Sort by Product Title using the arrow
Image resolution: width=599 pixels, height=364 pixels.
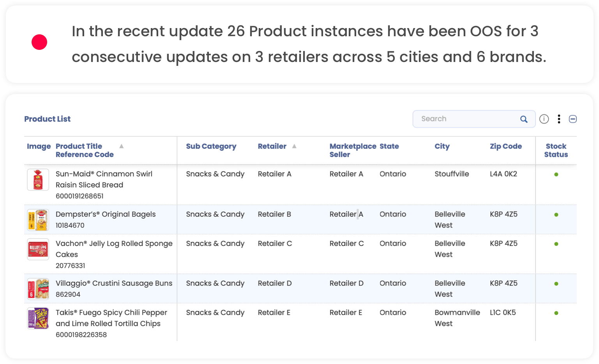122,146
